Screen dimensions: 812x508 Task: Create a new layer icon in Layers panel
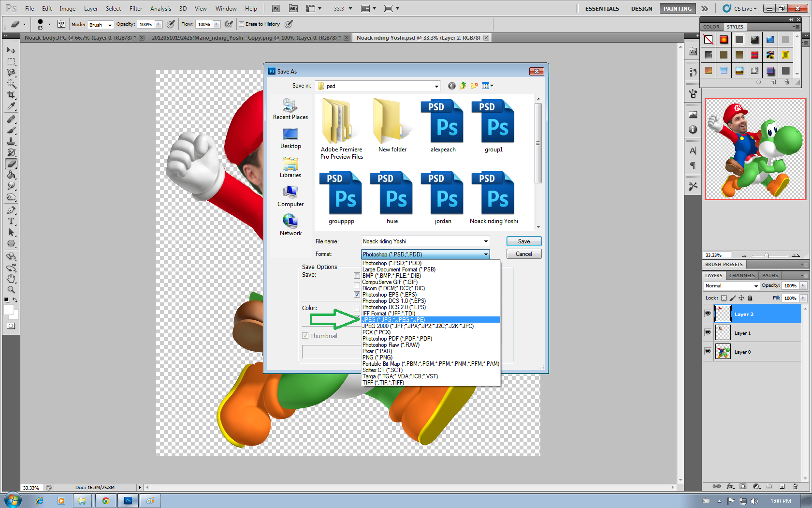[782, 486]
